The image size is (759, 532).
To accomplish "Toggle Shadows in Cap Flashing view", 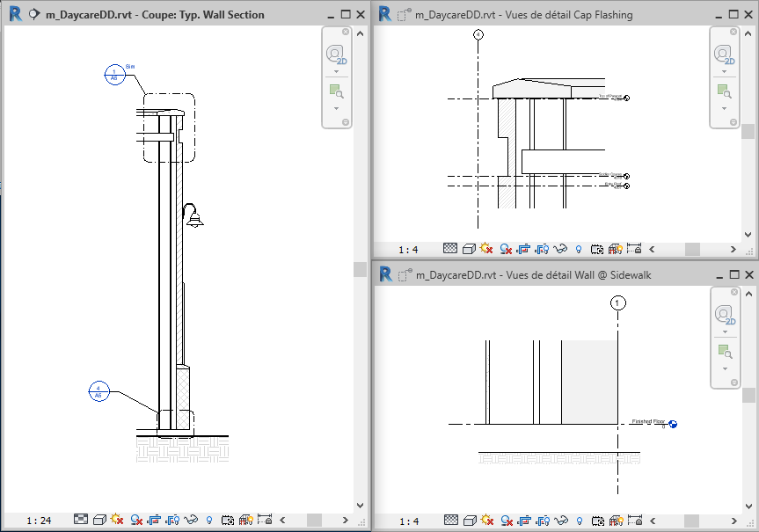I will [x=506, y=249].
